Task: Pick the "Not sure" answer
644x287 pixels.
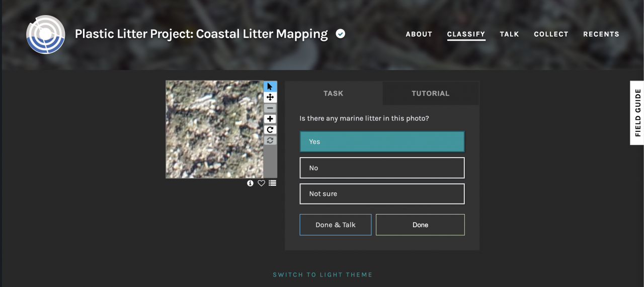Action: [382, 194]
